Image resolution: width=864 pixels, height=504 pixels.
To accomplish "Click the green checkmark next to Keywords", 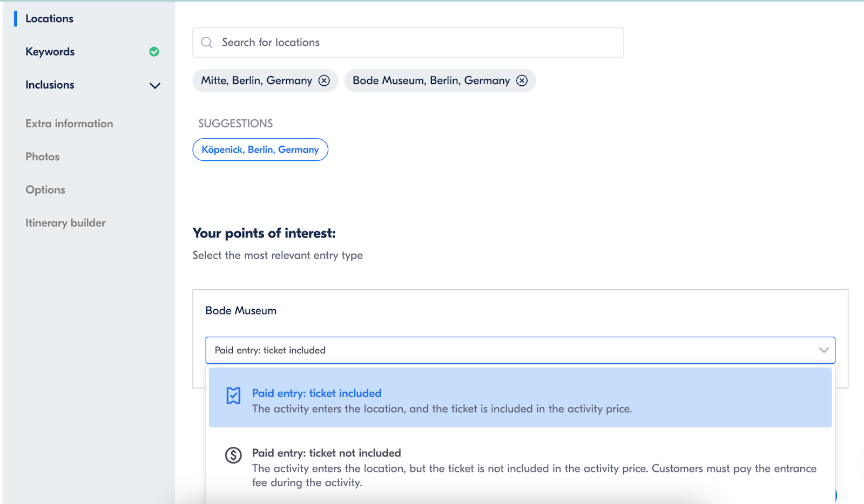I will (154, 52).
